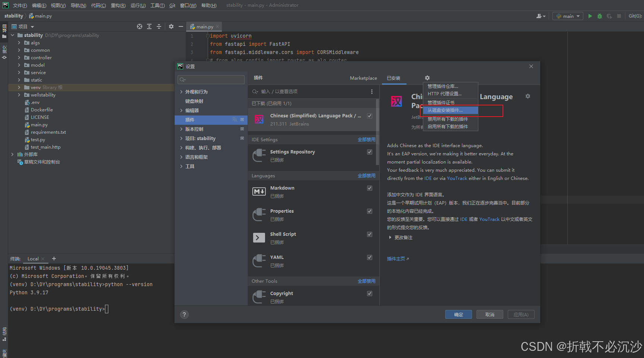Click 全部禁用 for Languages section
Viewport: 644px width, 358px height.
pyautogui.click(x=366, y=176)
